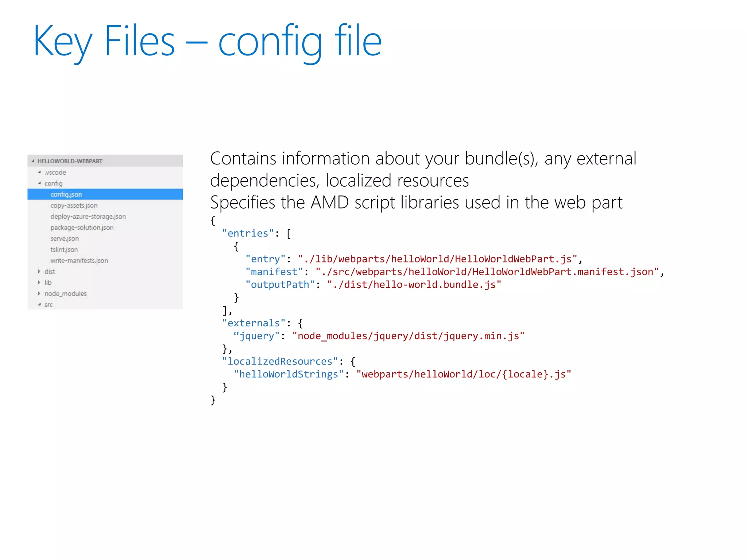The width and height of the screenshot is (747, 560).
Task: Click the "manifest" key in the code
Action: point(274,272)
